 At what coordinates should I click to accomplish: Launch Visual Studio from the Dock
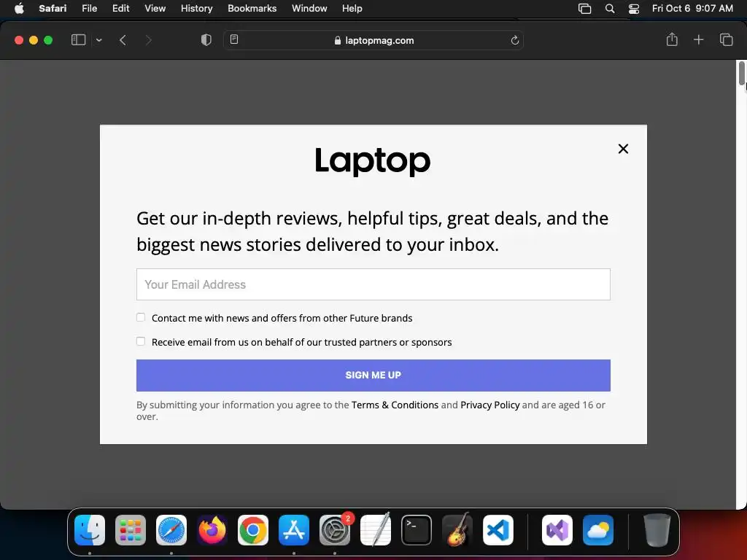(557, 530)
